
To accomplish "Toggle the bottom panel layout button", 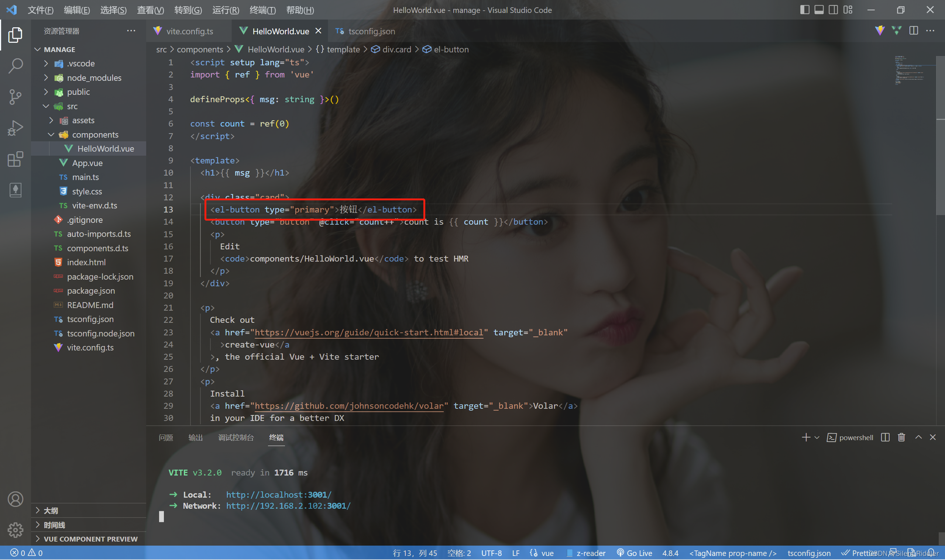I will point(819,10).
